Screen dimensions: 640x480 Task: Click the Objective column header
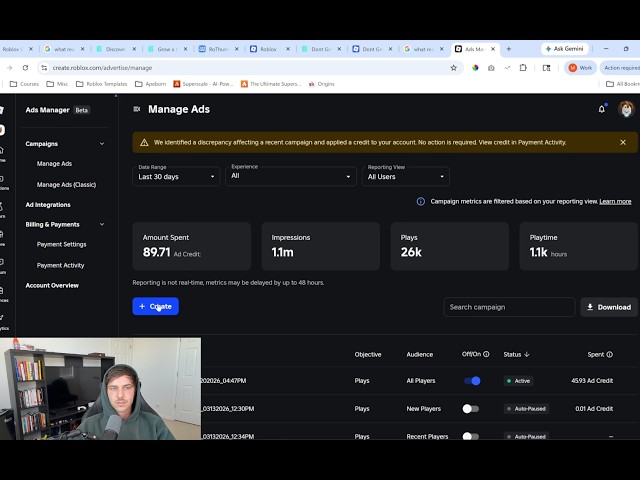368,354
